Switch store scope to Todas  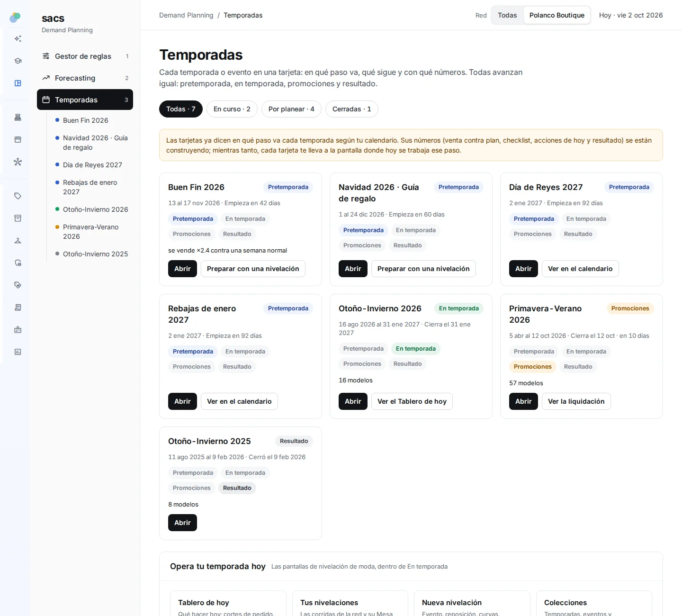click(507, 15)
